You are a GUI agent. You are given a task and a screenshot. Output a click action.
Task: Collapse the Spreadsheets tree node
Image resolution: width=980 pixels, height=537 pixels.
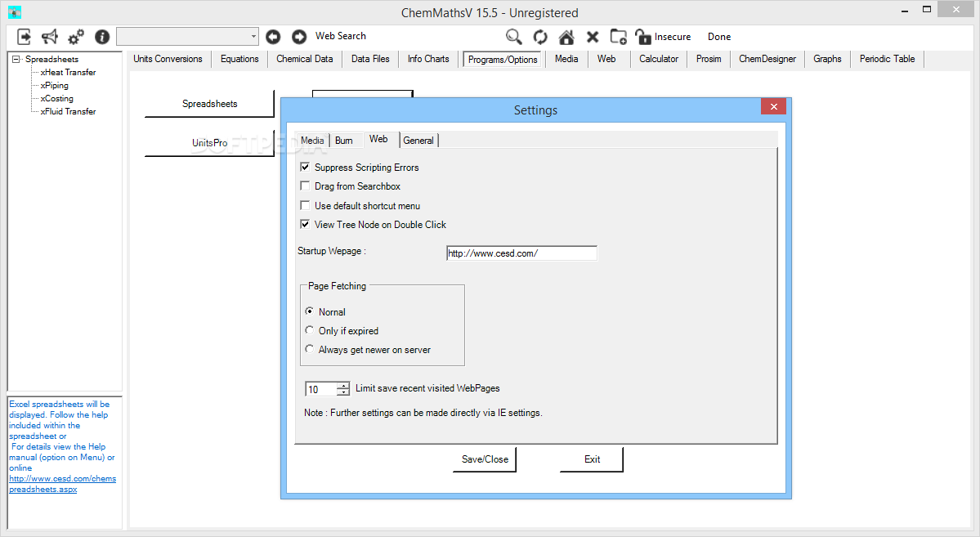16,60
